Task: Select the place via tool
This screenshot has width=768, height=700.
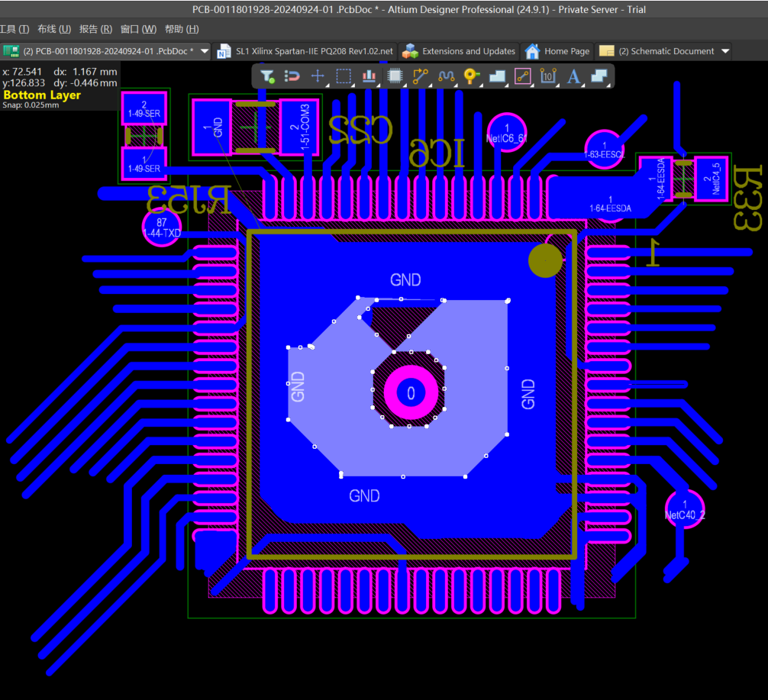Action: (472, 76)
